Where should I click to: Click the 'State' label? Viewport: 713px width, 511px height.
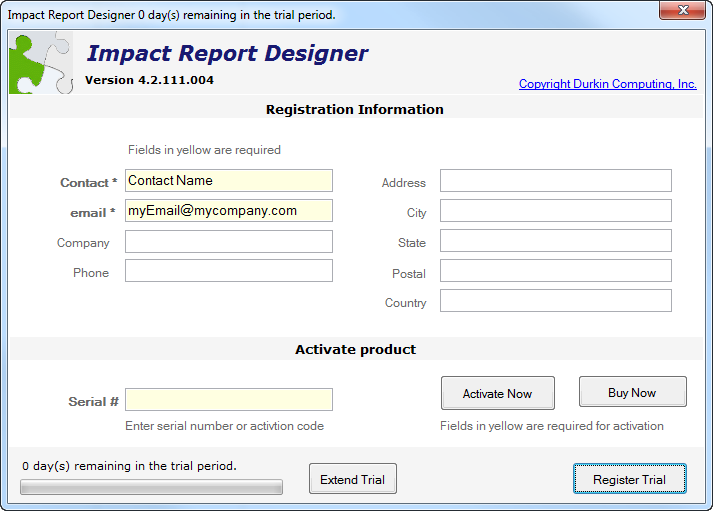(x=412, y=243)
